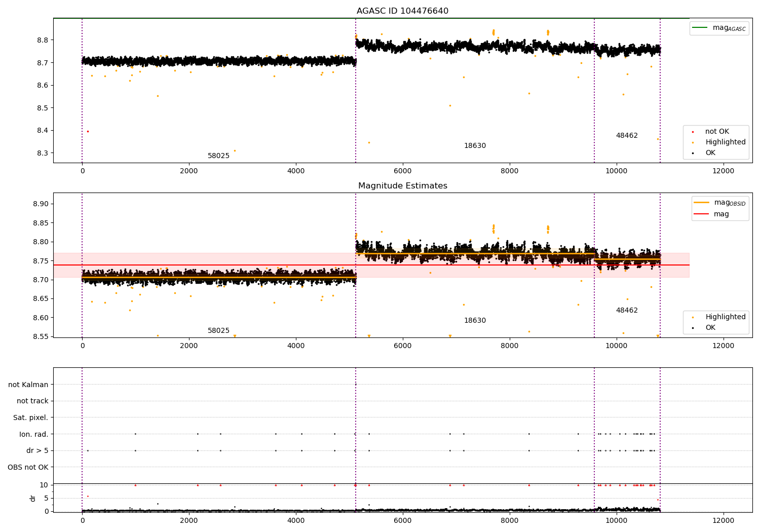The width and height of the screenshot is (760, 532).
Task: Click the 6000 x-axis tick in top plot
Action: click(x=403, y=171)
